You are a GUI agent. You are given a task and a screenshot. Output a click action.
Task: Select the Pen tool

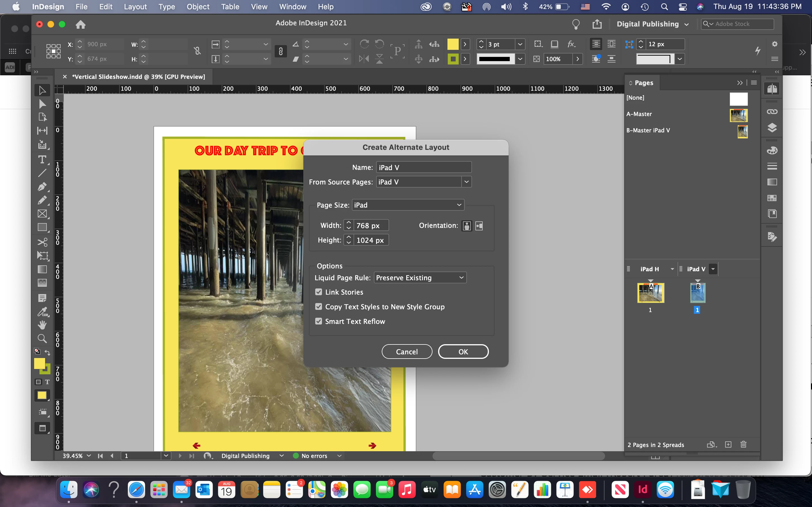[42, 186]
